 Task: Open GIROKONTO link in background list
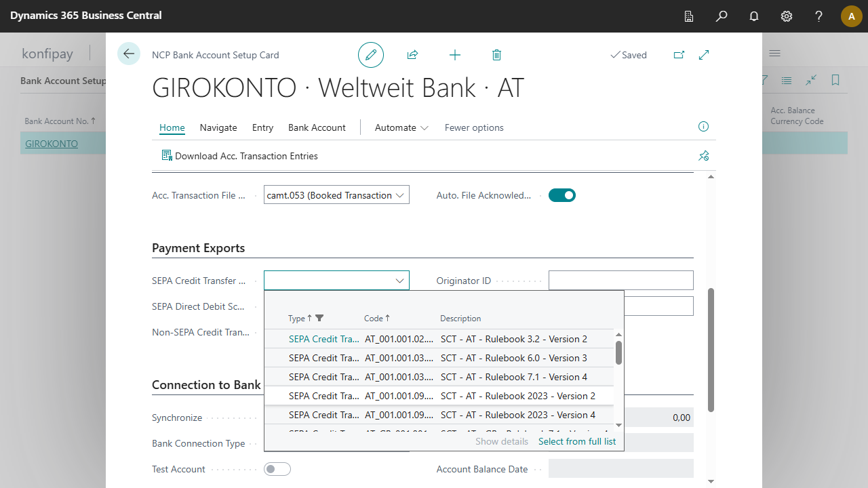(52, 144)
